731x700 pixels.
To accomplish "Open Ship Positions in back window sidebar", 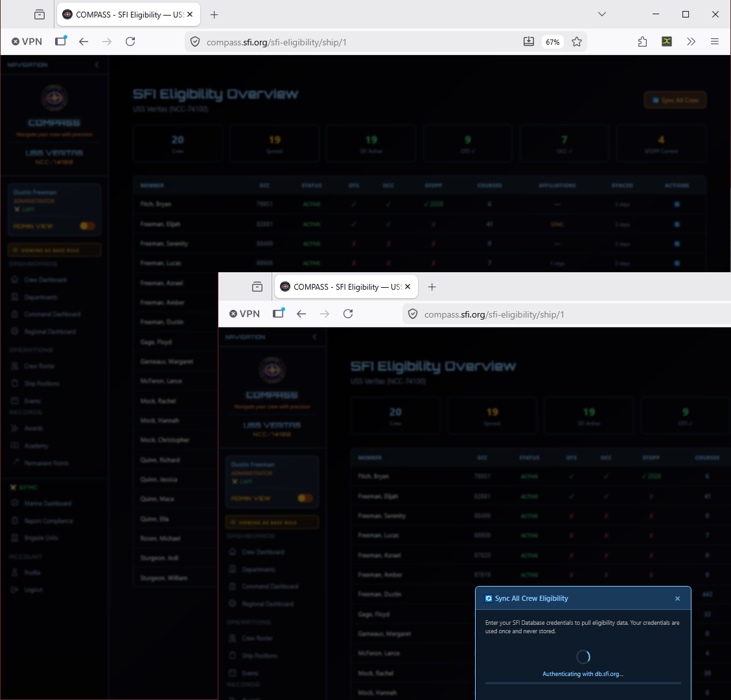I will [41, 383].
